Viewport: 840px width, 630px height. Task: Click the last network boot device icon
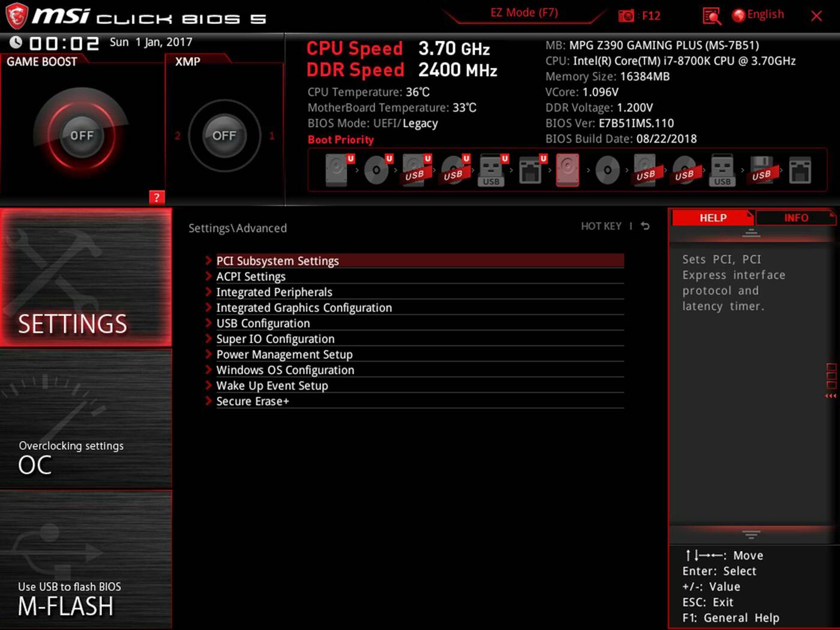pos(800,170)
